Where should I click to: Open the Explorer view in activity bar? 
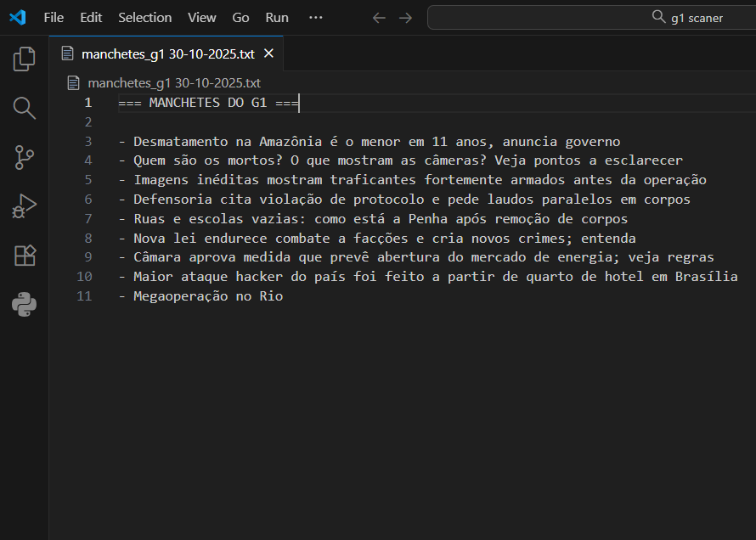click(x=25, y=59)
